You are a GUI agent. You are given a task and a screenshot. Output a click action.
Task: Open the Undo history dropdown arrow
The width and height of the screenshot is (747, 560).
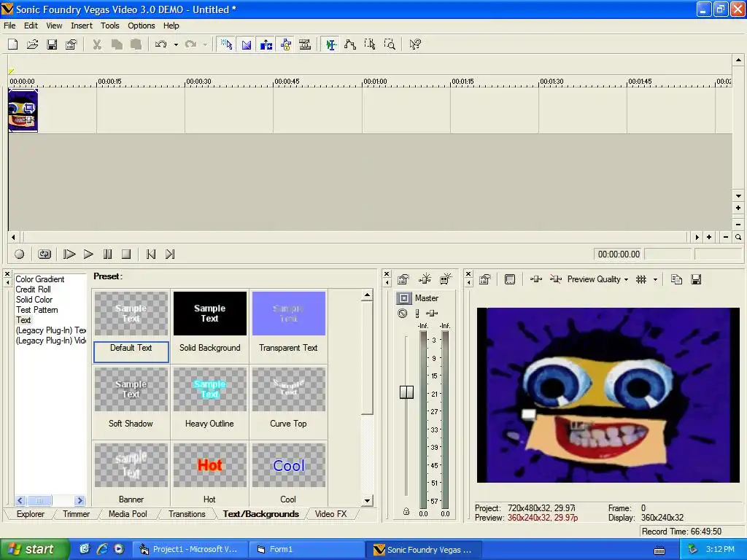(x=176, y=44)
